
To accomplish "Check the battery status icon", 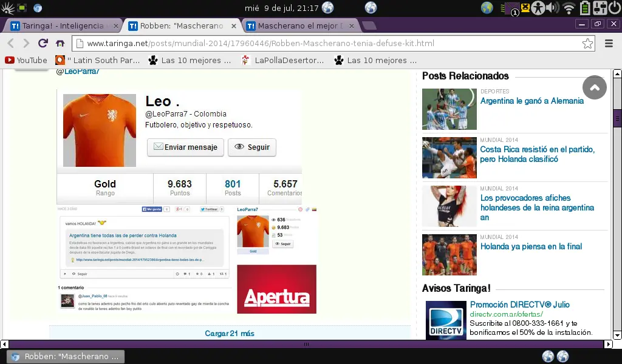I will coord(585,8).
